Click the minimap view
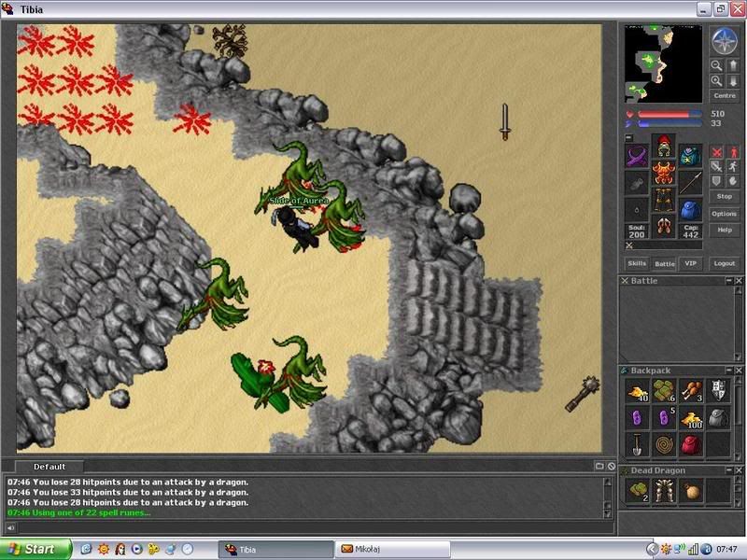Screen dimensions: 747x560 pos(663,63)
